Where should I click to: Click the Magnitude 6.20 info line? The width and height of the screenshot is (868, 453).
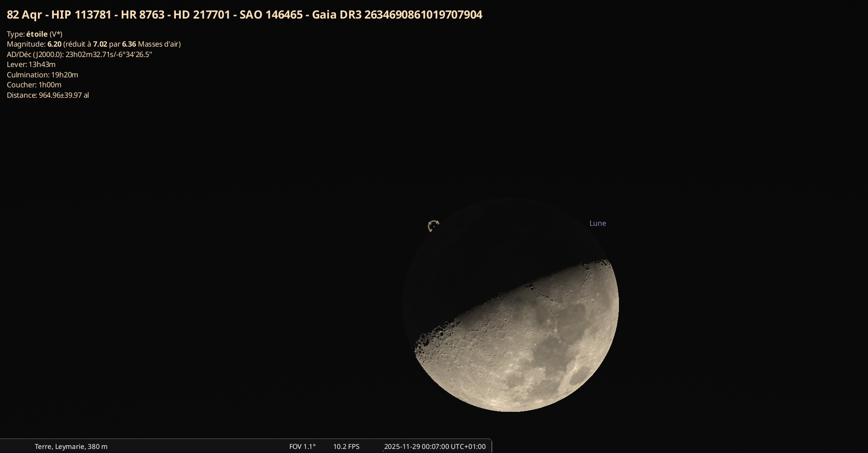click(94, 44)
